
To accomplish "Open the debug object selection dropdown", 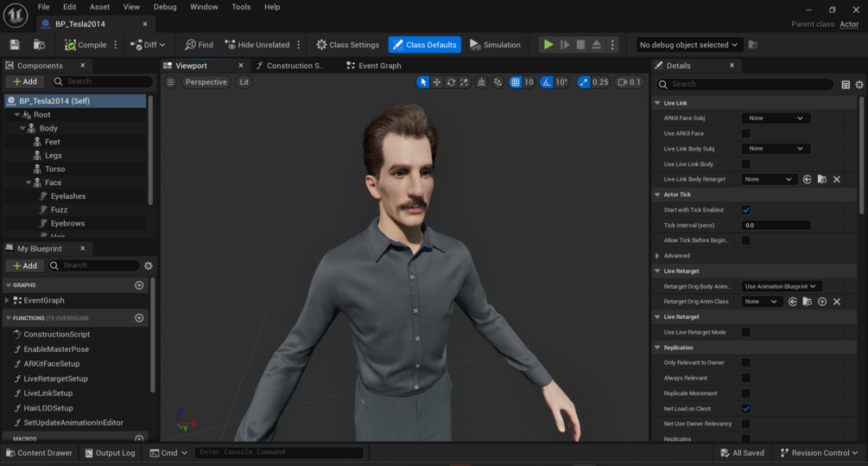I will (688, 45).
